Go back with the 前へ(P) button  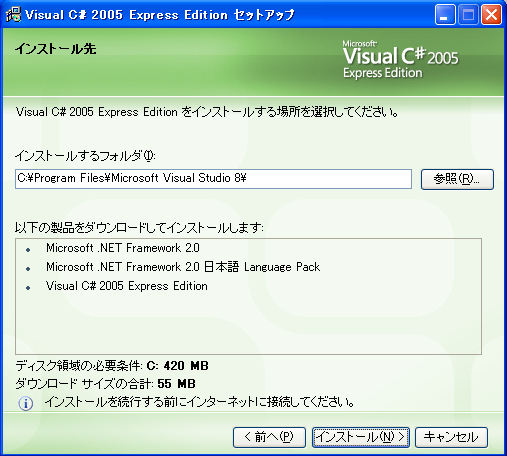point(269,437)
